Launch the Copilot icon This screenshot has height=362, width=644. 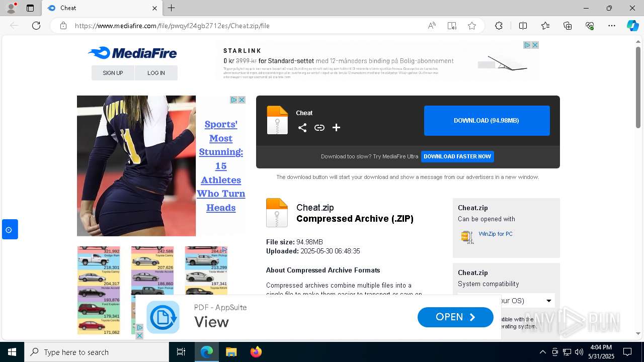point(632,26)
